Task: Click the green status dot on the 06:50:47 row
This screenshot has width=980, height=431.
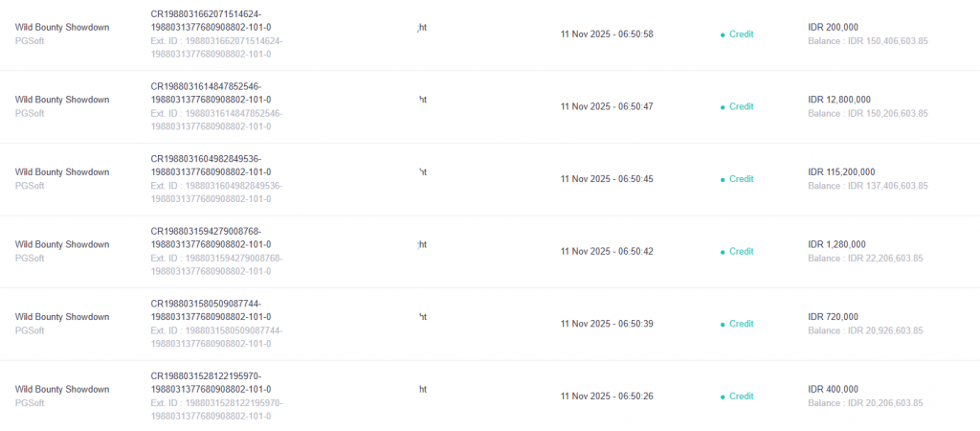Action: click(723, 107)
